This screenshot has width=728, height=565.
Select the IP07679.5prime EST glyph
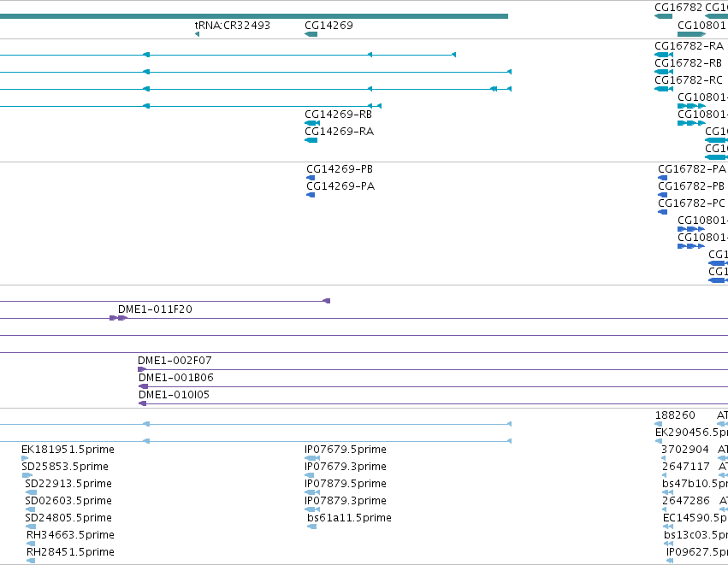[x=312, y=458]
